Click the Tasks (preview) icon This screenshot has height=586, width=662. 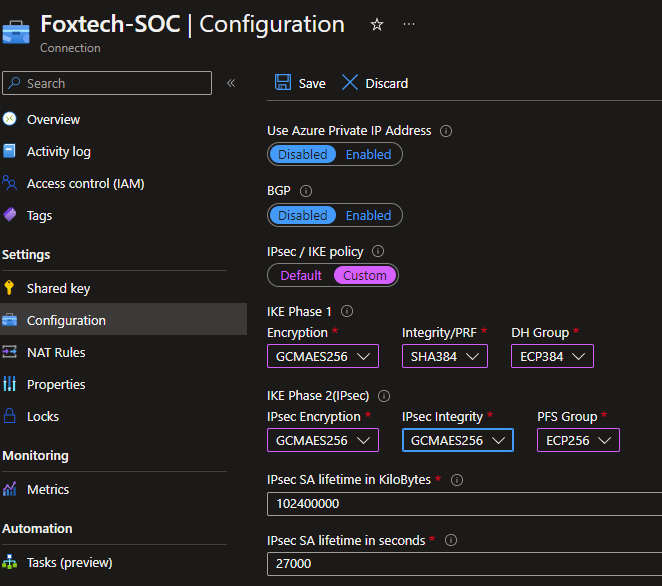tap(9, 562)
